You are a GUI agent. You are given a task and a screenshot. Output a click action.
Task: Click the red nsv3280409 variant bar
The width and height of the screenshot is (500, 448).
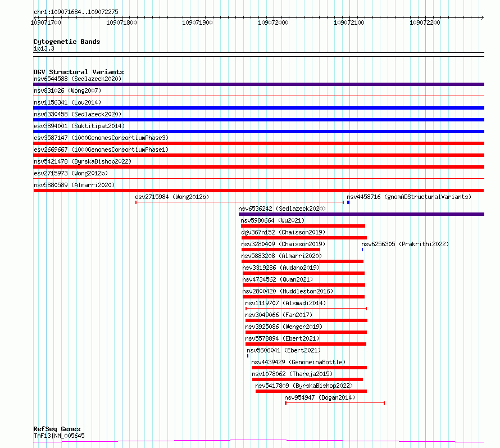280,250
